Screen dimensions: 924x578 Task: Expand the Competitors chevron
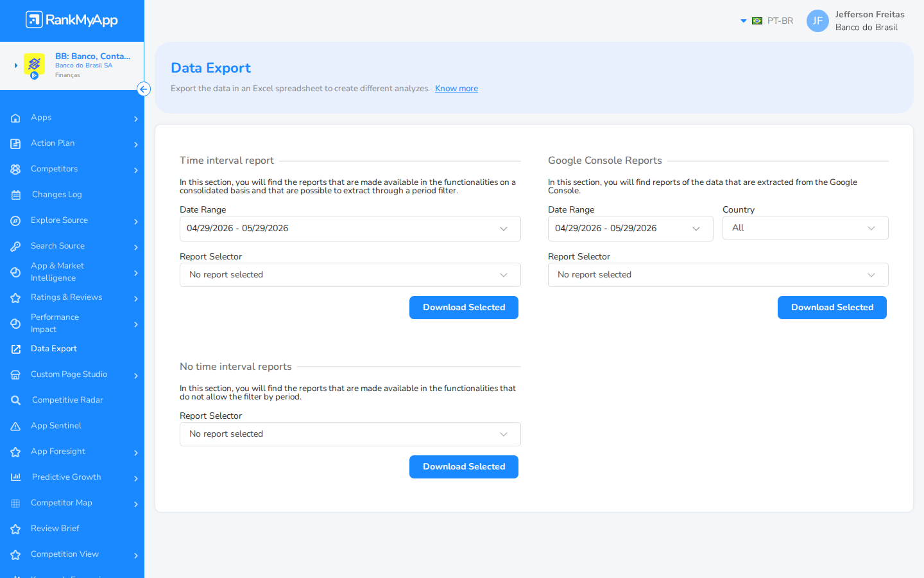(x=136, y=170)
